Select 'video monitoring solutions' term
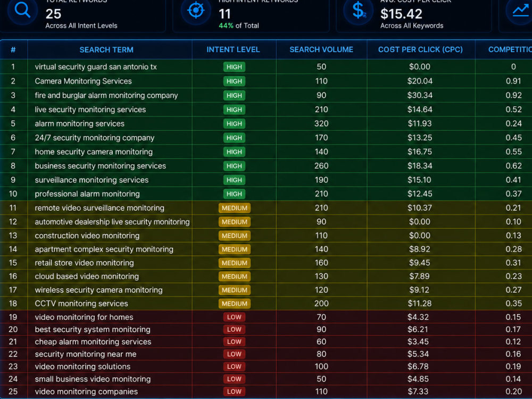This screenshot has width=532, height=399. pos(82,367)
